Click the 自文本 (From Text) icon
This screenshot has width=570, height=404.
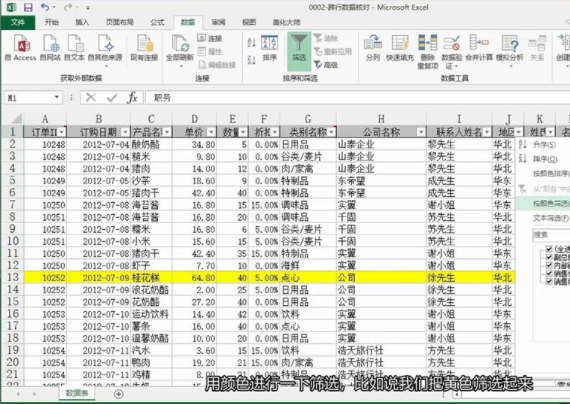(x=75, y=48)
